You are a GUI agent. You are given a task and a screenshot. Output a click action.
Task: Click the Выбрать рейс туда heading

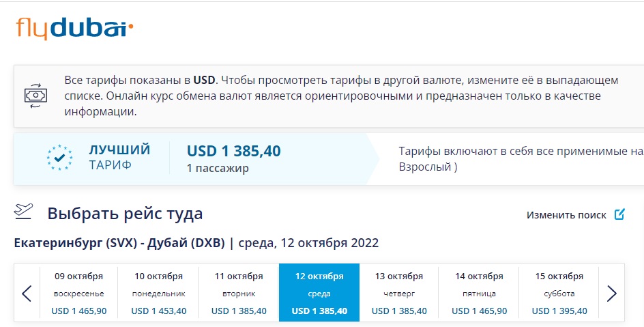coord(125,214)
